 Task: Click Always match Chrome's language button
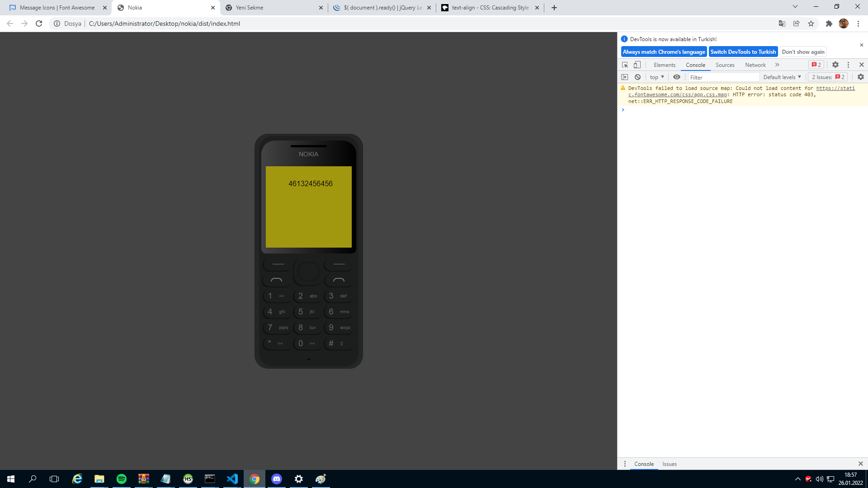(x=664, y=52)
